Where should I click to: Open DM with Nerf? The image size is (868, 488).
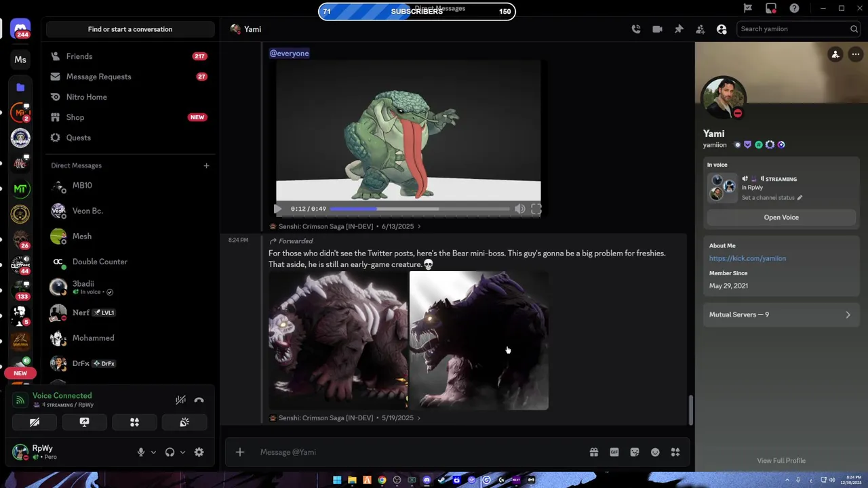tap(130, 312)
